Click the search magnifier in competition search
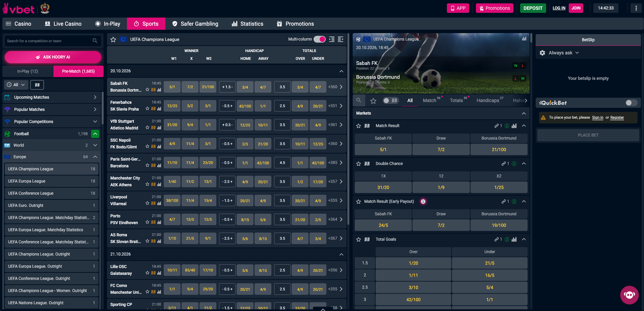 95,41
